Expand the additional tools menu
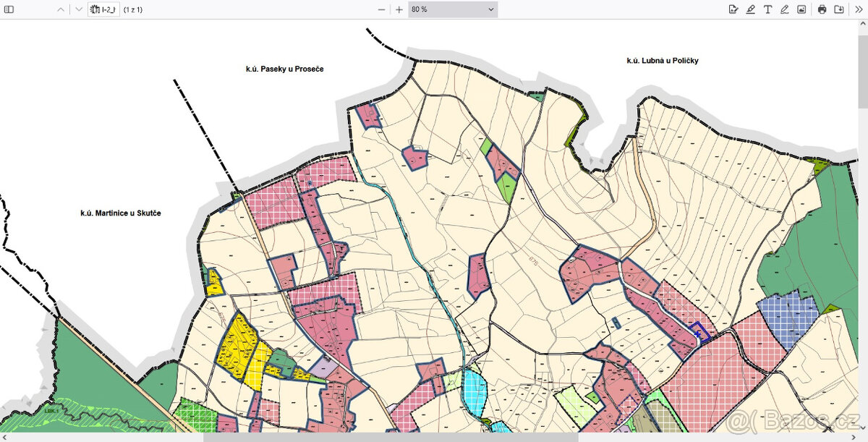Image resolution: width=868 pixels, height=442 pixels. coord(859,9)
